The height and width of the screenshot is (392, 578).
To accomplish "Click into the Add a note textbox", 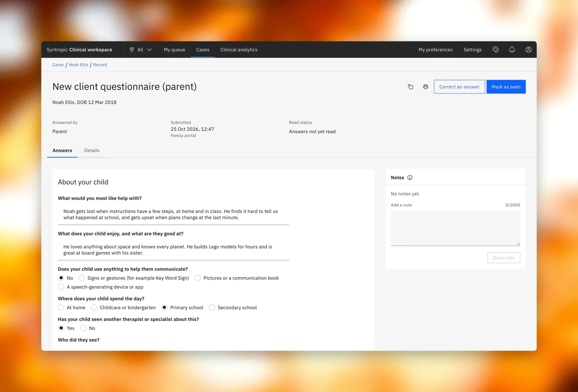I will click(455, 228).
